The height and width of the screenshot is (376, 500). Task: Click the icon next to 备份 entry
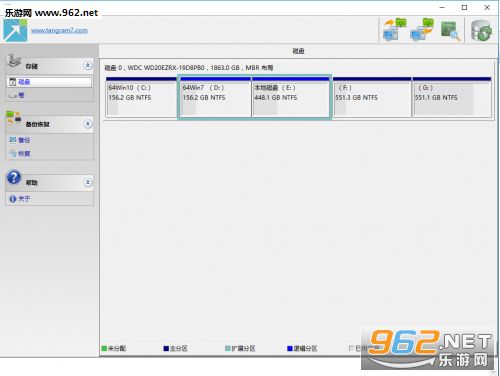(13, 140)
